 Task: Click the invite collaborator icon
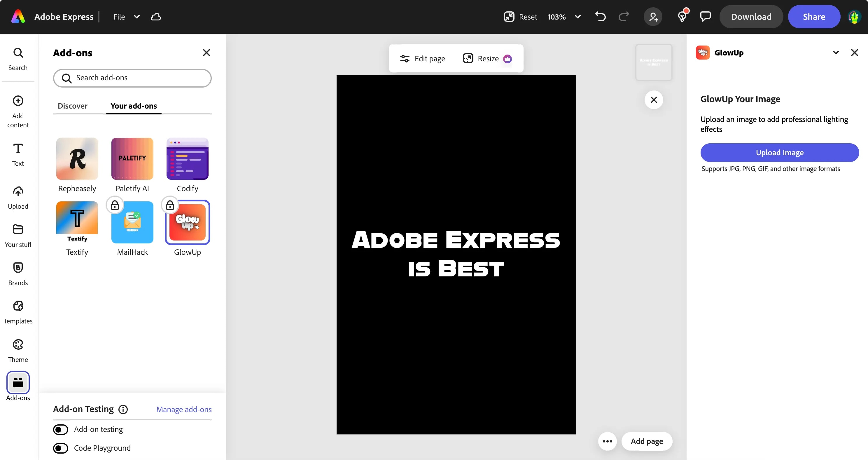653,17
